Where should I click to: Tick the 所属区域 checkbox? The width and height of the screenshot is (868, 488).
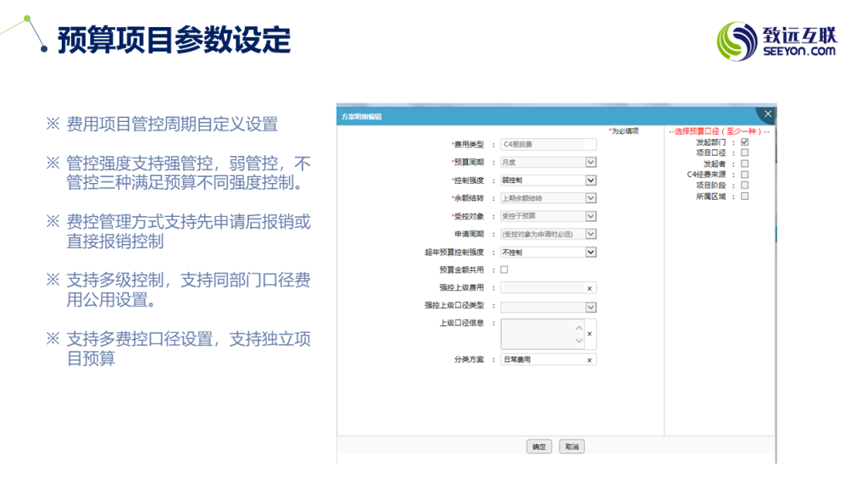tap(744, 197)
